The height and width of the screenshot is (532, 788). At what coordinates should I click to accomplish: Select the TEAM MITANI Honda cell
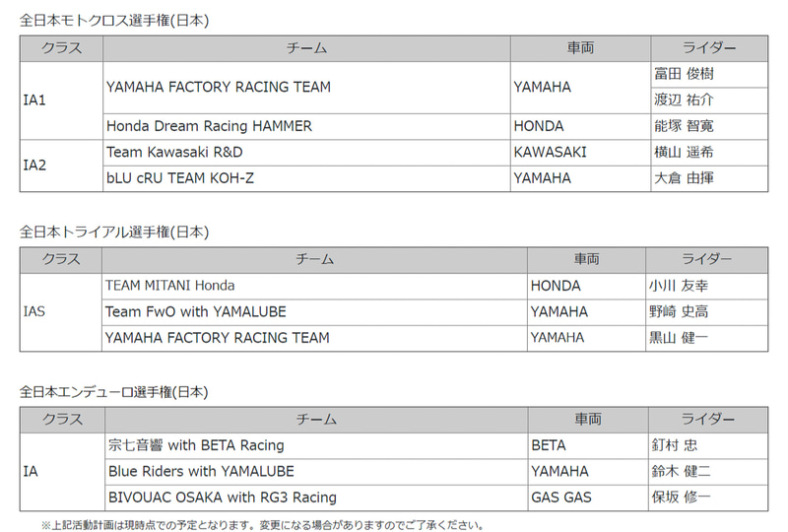[170, 286]
